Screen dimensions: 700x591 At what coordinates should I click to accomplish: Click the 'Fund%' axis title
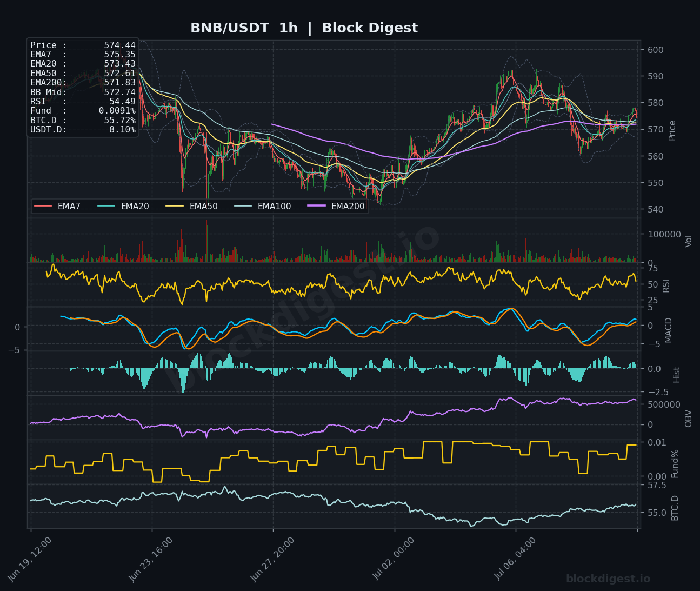675,463
